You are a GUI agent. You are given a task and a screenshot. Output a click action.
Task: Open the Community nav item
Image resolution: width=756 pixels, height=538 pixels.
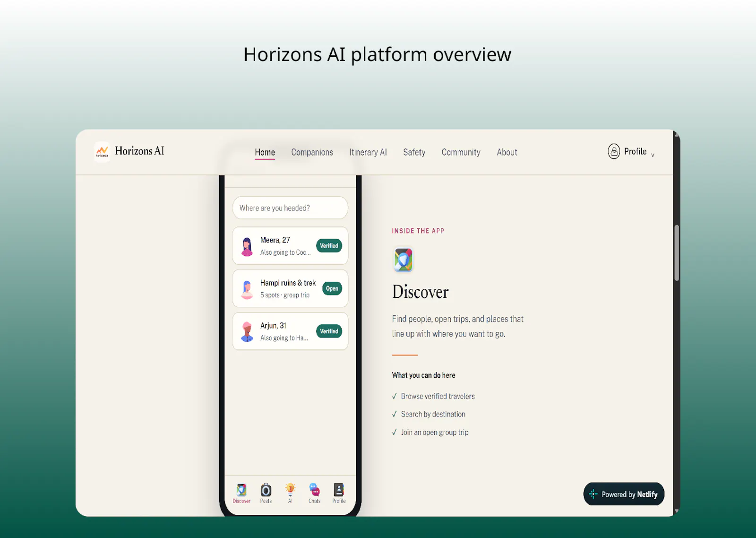click(x=461, y=152)
